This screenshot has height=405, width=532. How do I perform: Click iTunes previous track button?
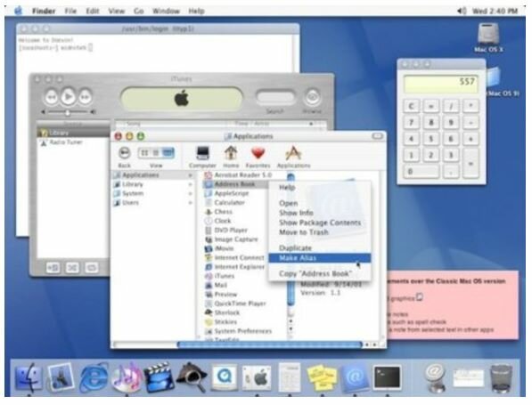coord(52,97)
